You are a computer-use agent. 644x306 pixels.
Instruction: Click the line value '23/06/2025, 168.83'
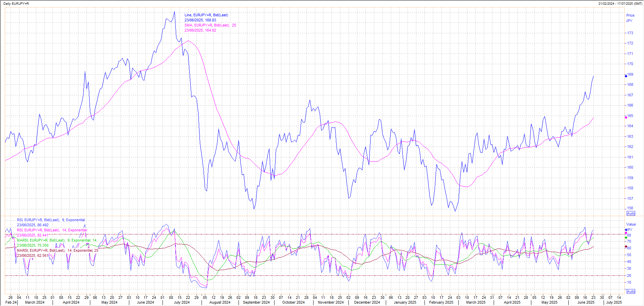click(200, 20)
